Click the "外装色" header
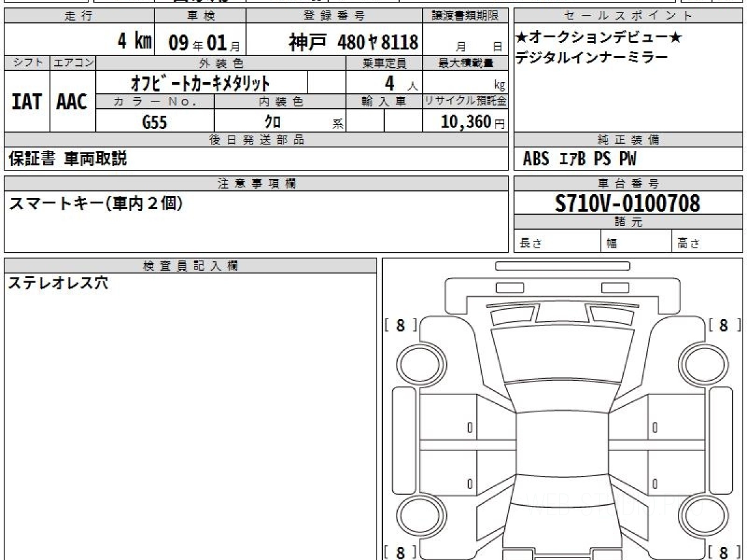 [x=220, y=63]
